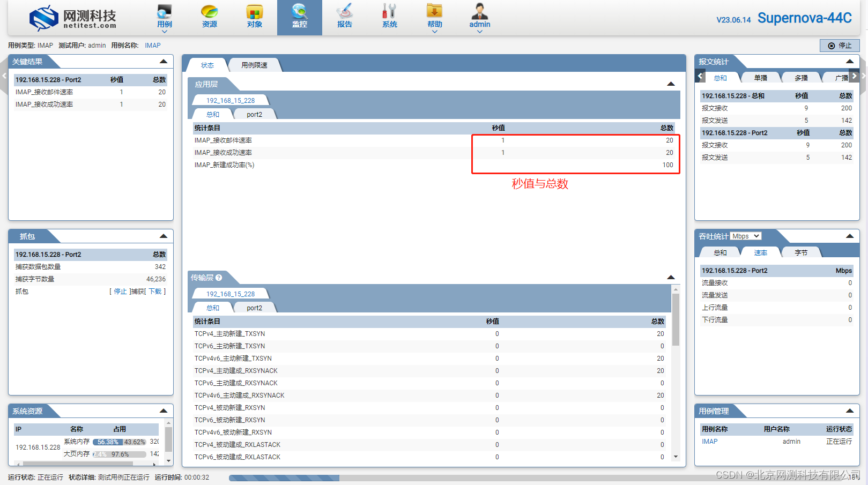868x485 pixels.
Task: Click the 传输层 table scrollbar thumb
Action: coord(676,319)
